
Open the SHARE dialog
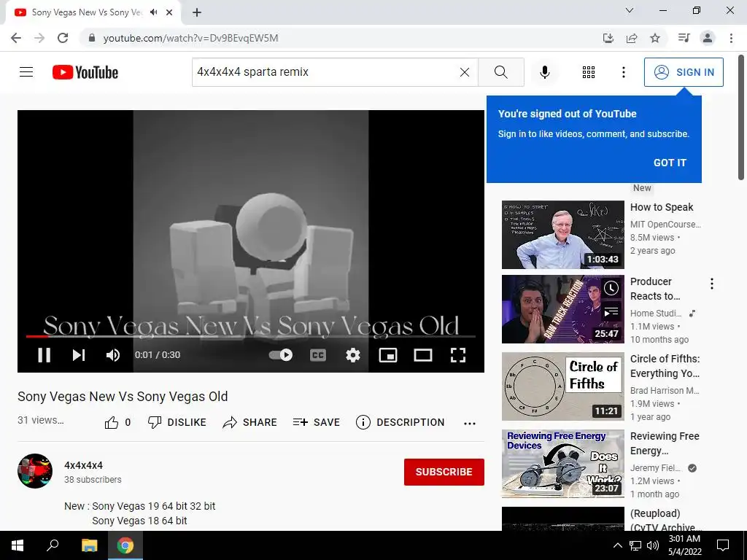click(249, 422)
